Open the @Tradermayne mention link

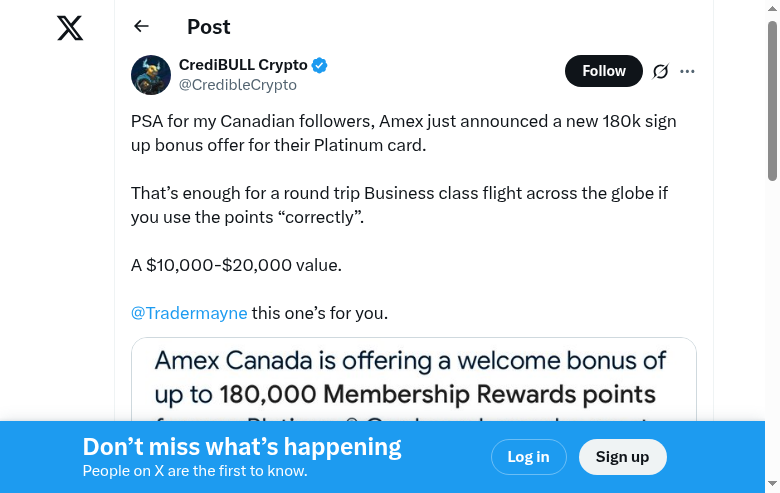tap(189, 313)
